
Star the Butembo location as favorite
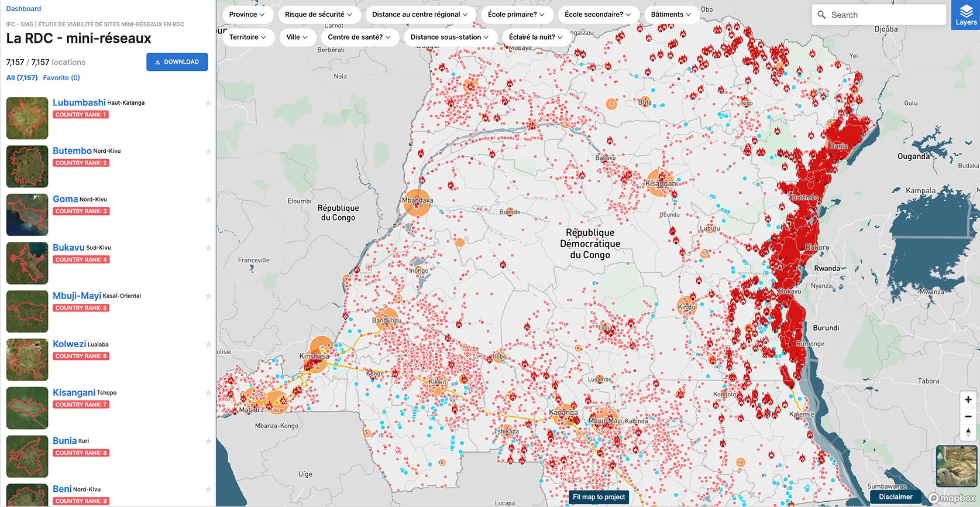[208, 152]
